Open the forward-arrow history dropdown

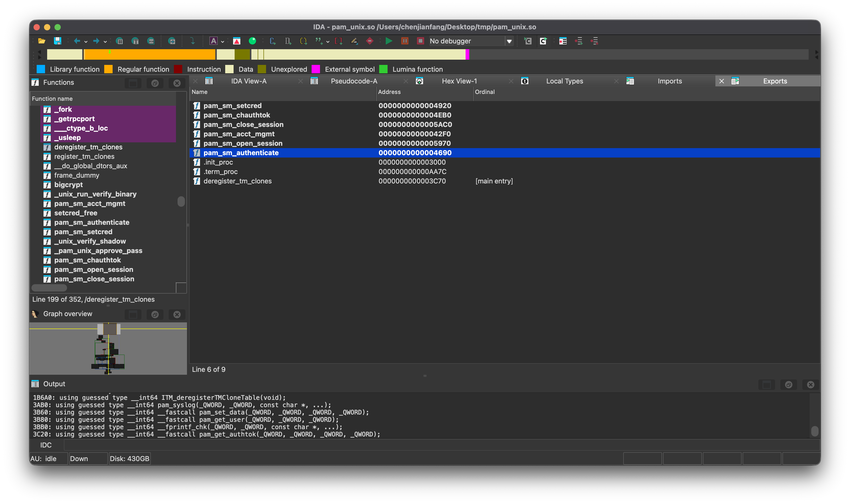tap(105, 42)
